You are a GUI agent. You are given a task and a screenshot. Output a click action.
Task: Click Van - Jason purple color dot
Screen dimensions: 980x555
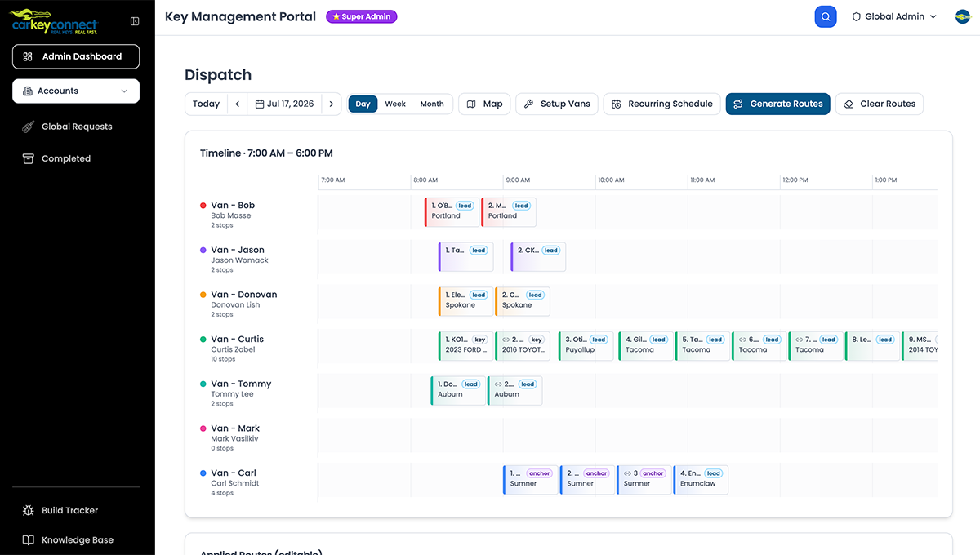203,251
